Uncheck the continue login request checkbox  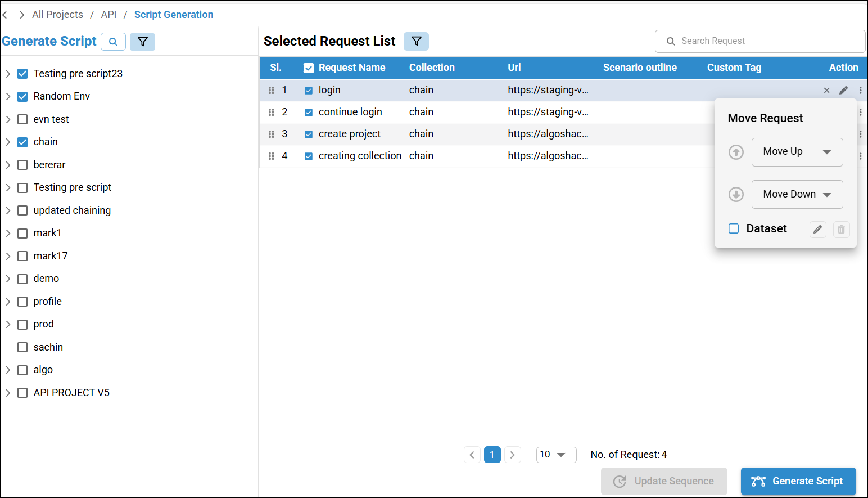point(309,112)
